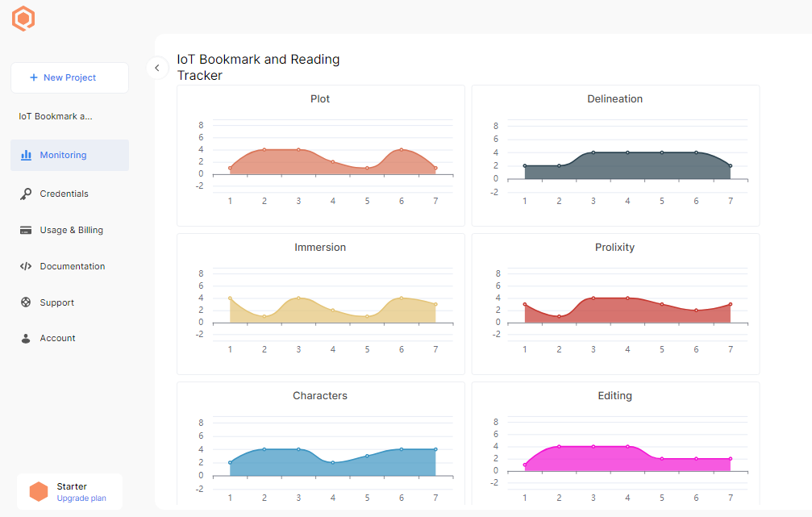Click the Starter plan hexagon icon
The image size is (812, 517).
(x=39, y=492)
